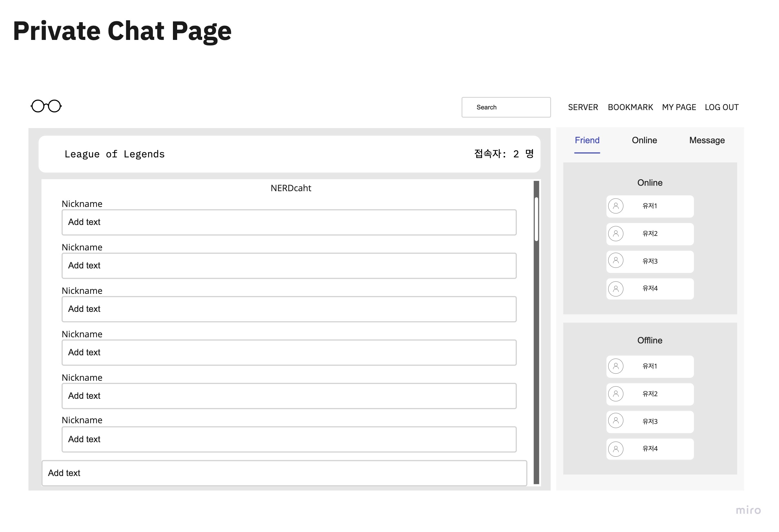779x532 pixels.
Task: Click 유저4 avatar icon in Online list
Action: [x=615, y=288]
